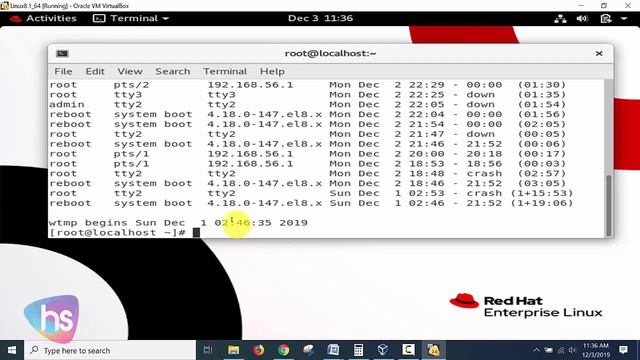Click the '(01:30)' duration value

coord(542,85)
